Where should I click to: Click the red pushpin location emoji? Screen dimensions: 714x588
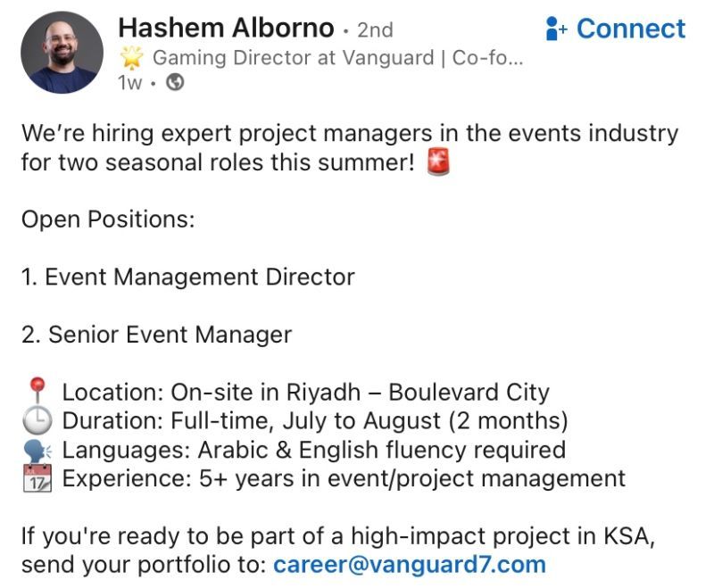coord(37,391)
